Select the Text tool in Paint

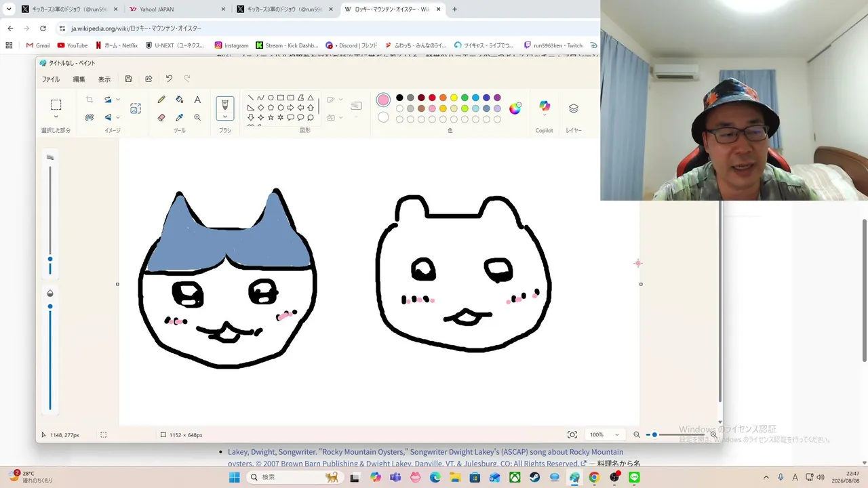click(x=197, y=100)
